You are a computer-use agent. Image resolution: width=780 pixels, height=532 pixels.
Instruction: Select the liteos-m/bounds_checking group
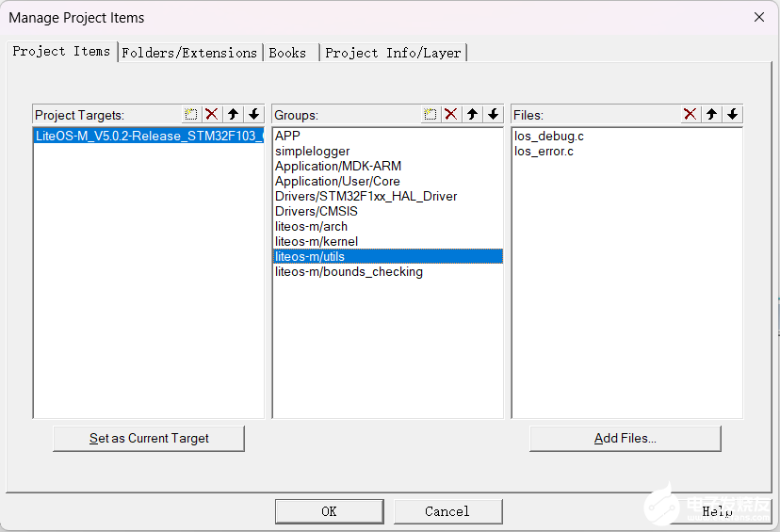pyautogui.click(x=388, y=271)
